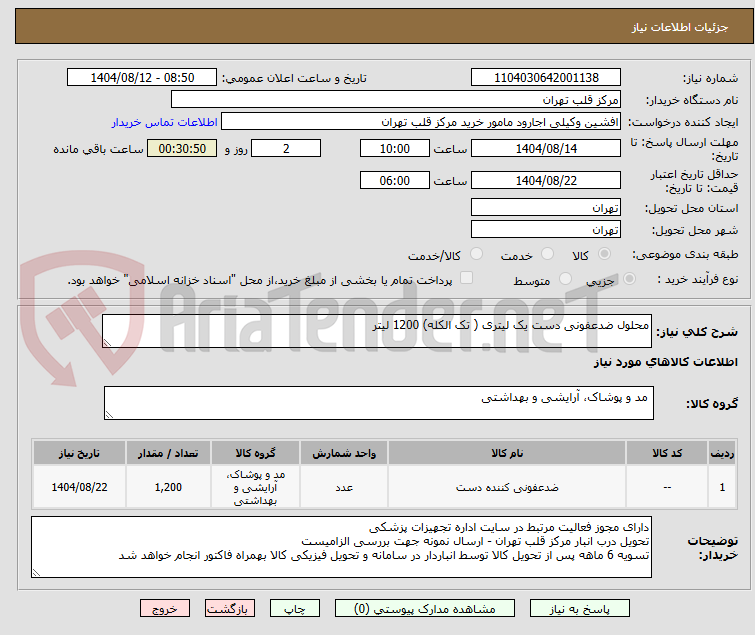Click the ضدعفونی کننده دست item cell
This screenshot has height=635, width=755.
(x=507, y=487)
